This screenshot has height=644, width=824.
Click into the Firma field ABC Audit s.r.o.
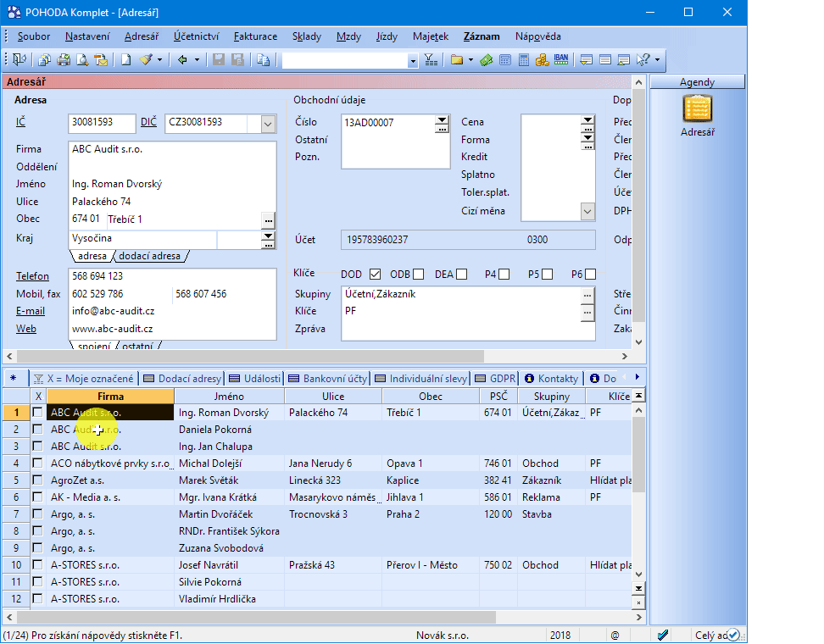point(172,149)
